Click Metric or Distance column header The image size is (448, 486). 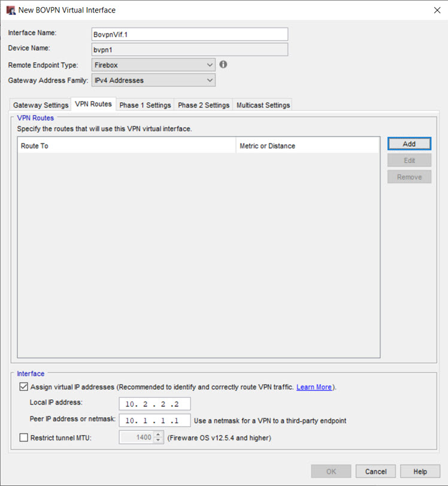308,146
